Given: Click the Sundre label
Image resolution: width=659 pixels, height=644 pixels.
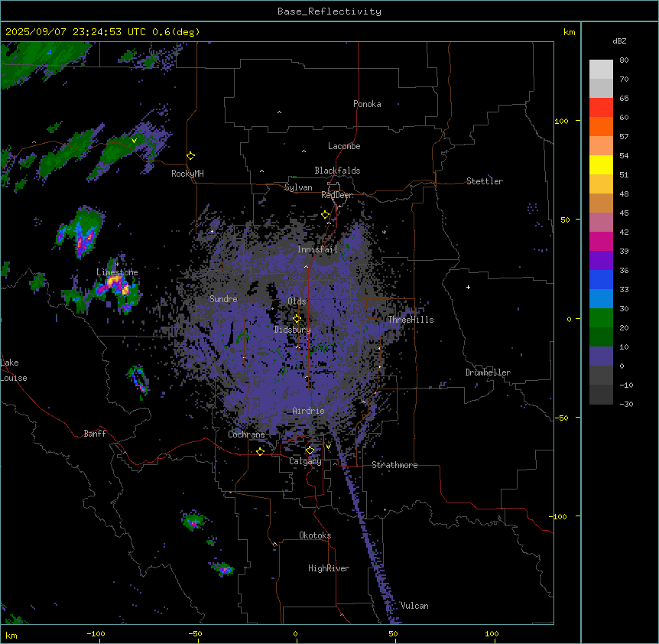Looking at the screenshot, I should coord(223,299).
